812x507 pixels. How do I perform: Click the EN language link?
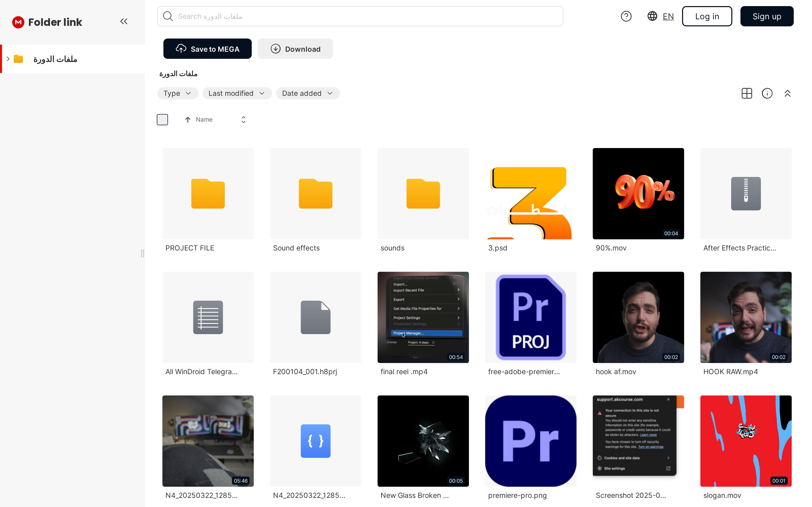pos(668,16)
